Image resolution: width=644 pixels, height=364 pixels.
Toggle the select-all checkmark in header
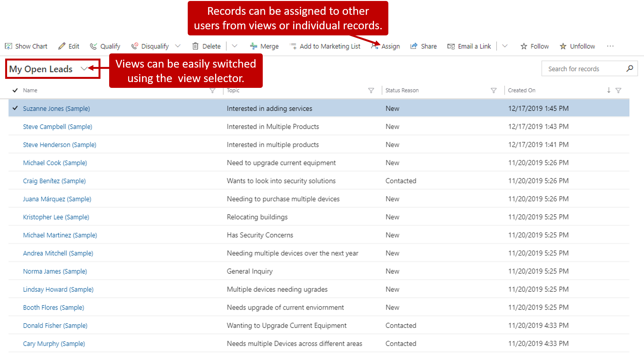coord(15,90)
